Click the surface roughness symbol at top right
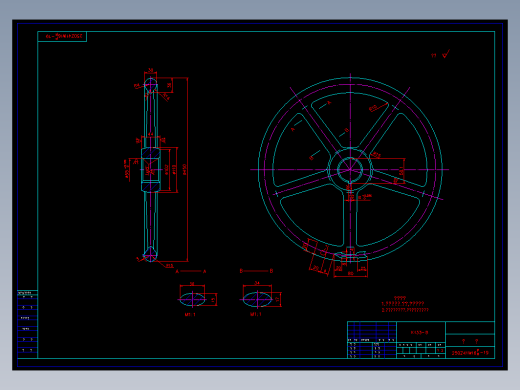Image resolution: width=520 pixels, height=390 pixels. pos(446,54)
